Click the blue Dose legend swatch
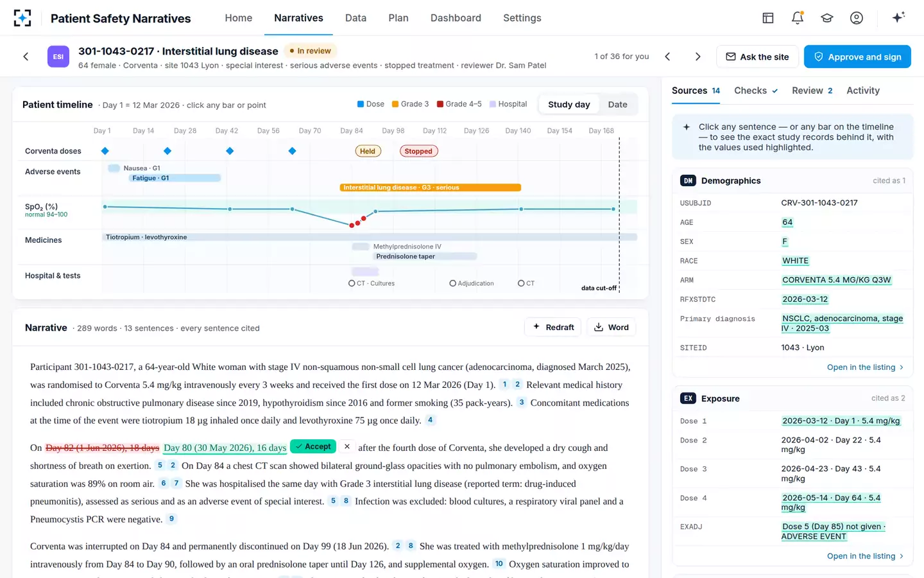924x578 pixels. 361,104
